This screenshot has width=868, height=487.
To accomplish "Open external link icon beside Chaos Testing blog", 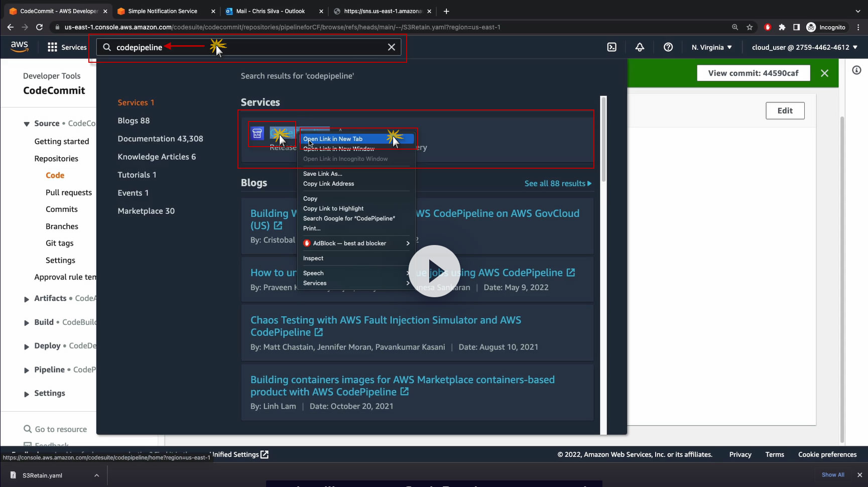I will [x=319, y=332].
